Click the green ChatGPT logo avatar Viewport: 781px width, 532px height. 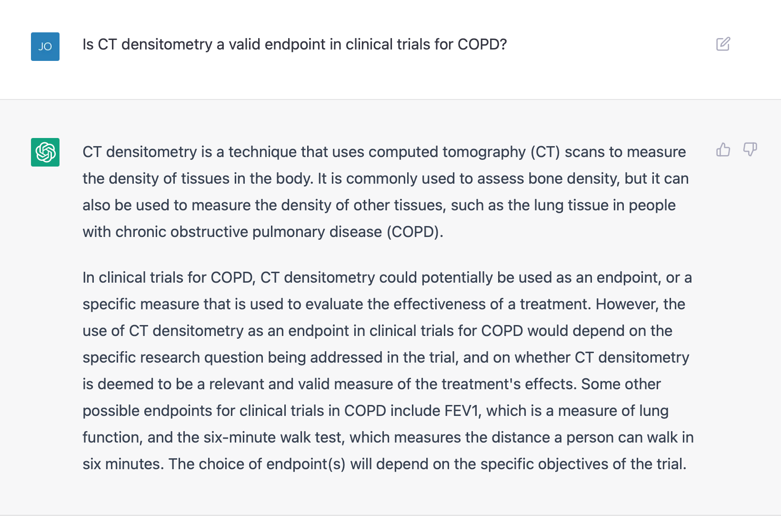tap(45, 152)
